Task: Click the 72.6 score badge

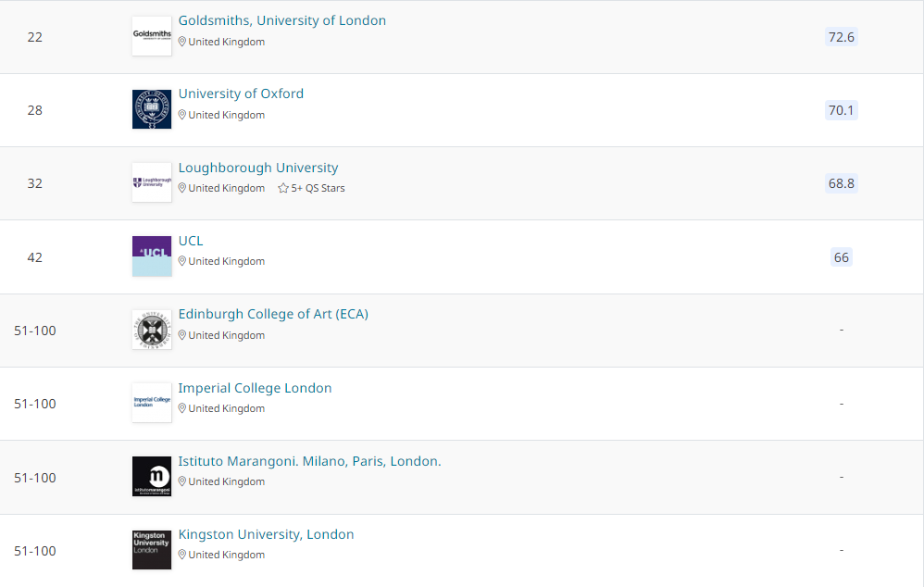Action: (x=841, y=37)
